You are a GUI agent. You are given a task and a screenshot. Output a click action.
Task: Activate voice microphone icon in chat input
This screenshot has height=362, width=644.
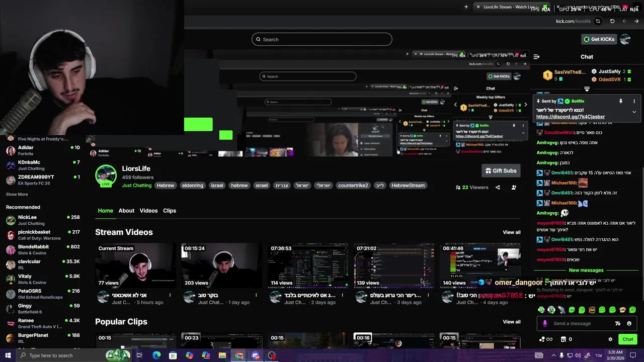pyautogui.click(x=544, y=323)
